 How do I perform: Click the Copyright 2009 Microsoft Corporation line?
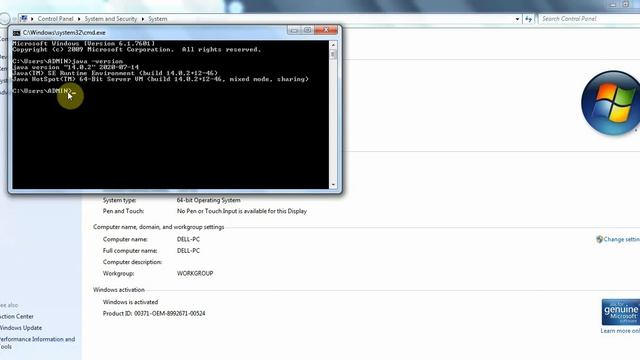(136, 49)
